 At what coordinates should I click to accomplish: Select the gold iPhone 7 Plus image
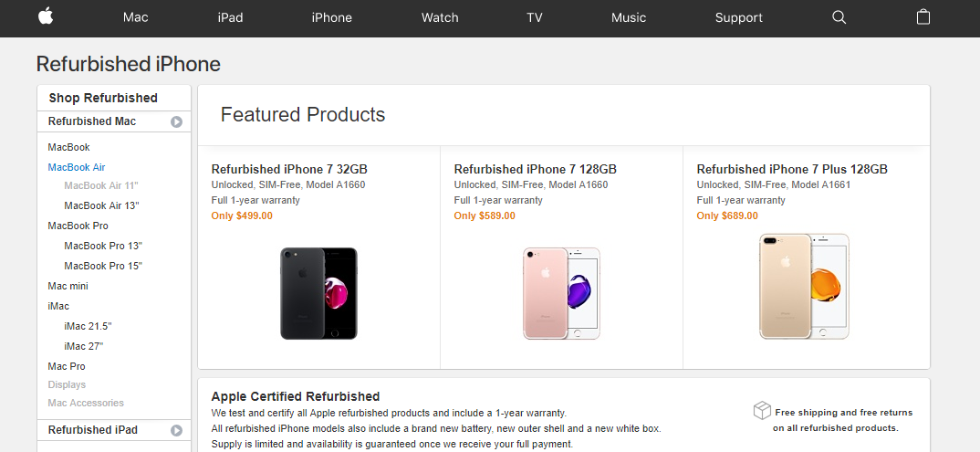[805, 287]
